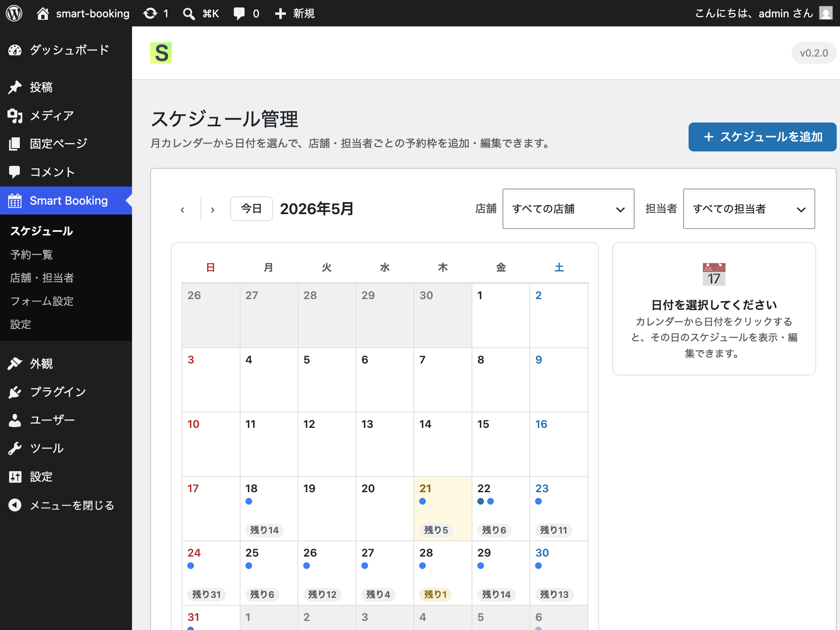Open 外観 appearance menu
This screenshot has width=840, height=630.
[x=66, y=363]
